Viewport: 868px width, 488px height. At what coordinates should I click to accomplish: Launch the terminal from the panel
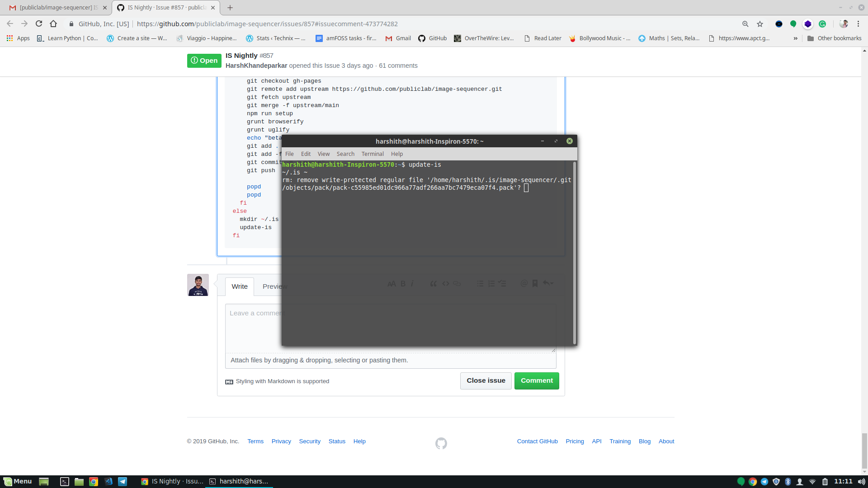65,482
